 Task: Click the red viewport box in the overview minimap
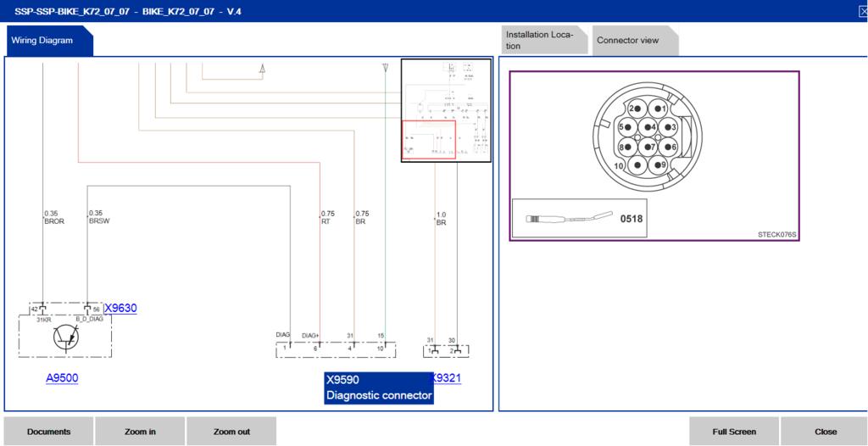pyautogui.click(x=428, y=140)
